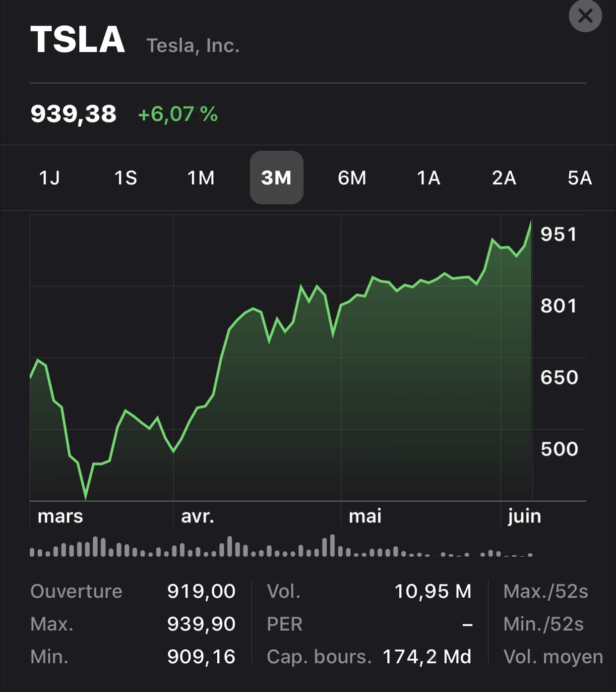Screen dimensions: 616x692
Task: Show the 1M price chart
Action: point(201,177)
